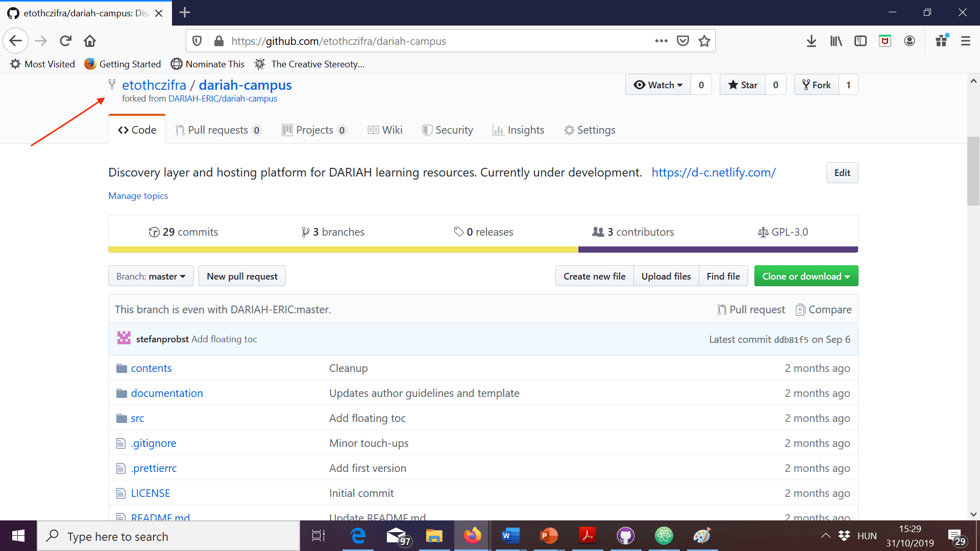Open the Firefox library icon
Viewport: 980px width, 551px height.
click(836, 41)
